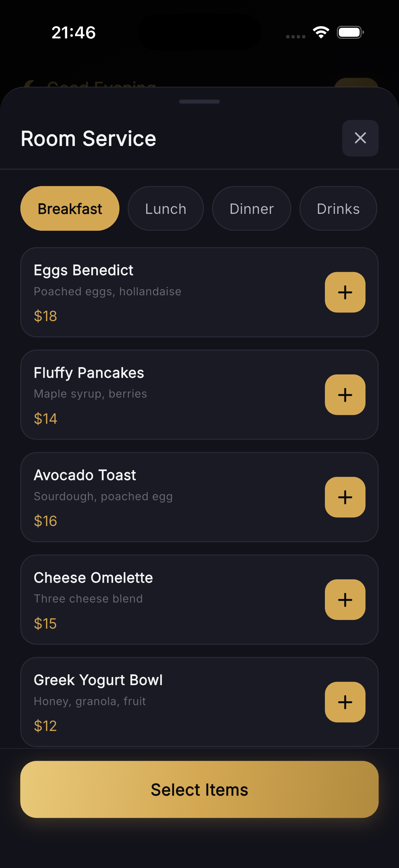Add Avocado Toast using plus icon
Image resolution: width=399 pixels, height=868 pixels.
coord(345,497)
